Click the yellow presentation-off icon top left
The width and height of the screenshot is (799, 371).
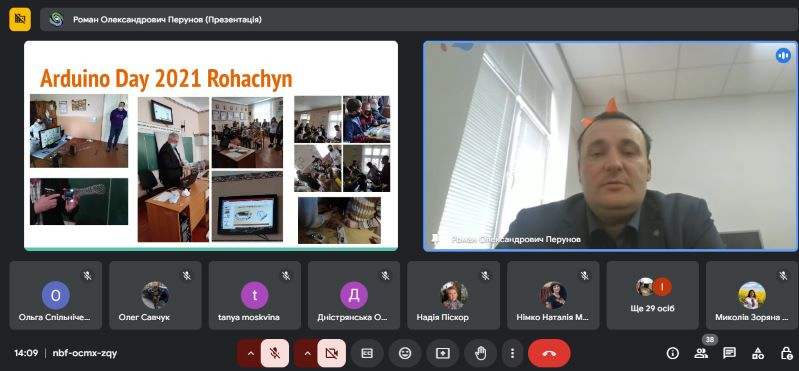(x=20, y=19)
